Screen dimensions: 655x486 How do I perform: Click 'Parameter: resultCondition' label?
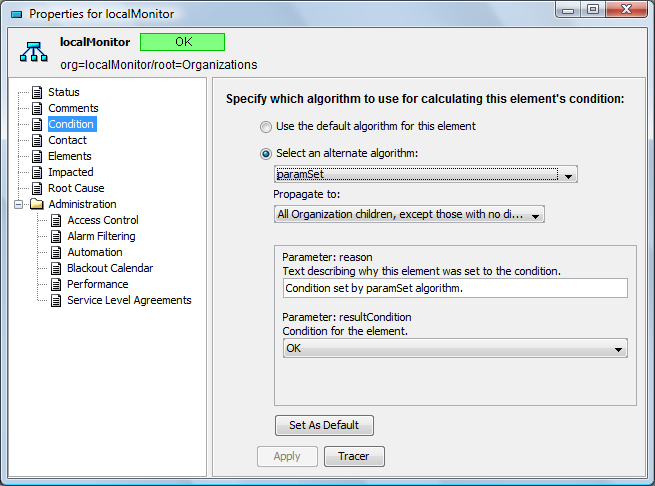(347, 317)
